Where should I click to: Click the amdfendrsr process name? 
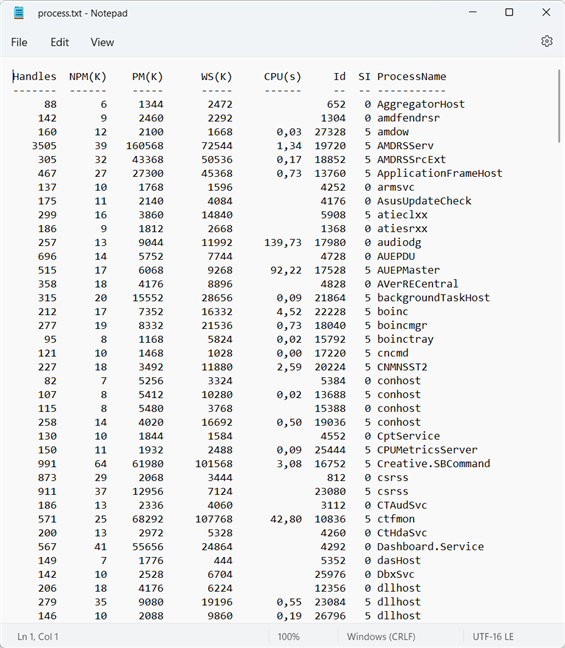(408, 118)
